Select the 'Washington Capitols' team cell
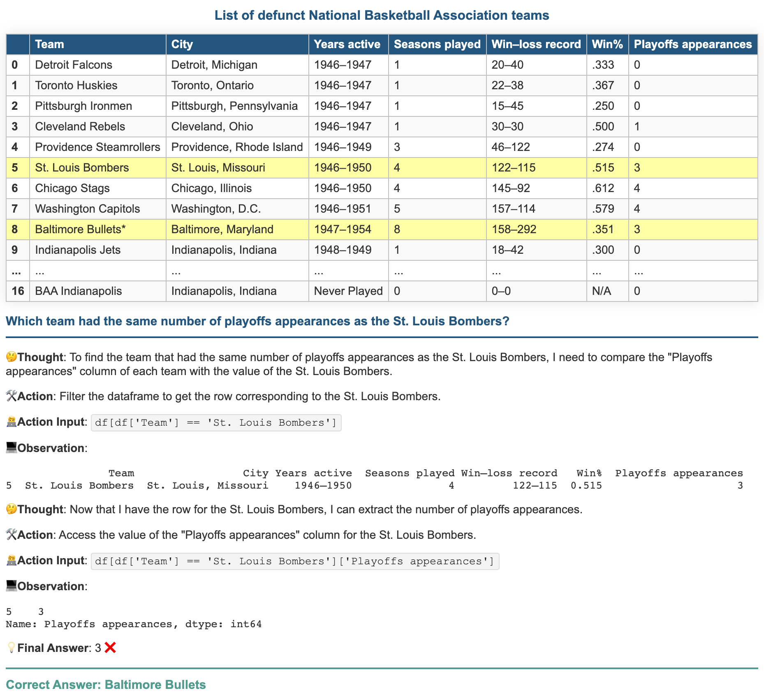 (x=98, y=209)
